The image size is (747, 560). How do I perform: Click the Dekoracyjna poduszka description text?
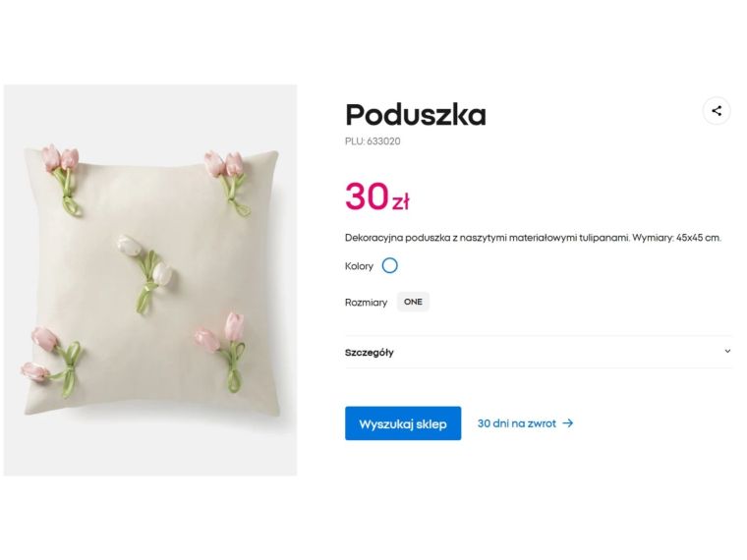click(x=533, y=238)
